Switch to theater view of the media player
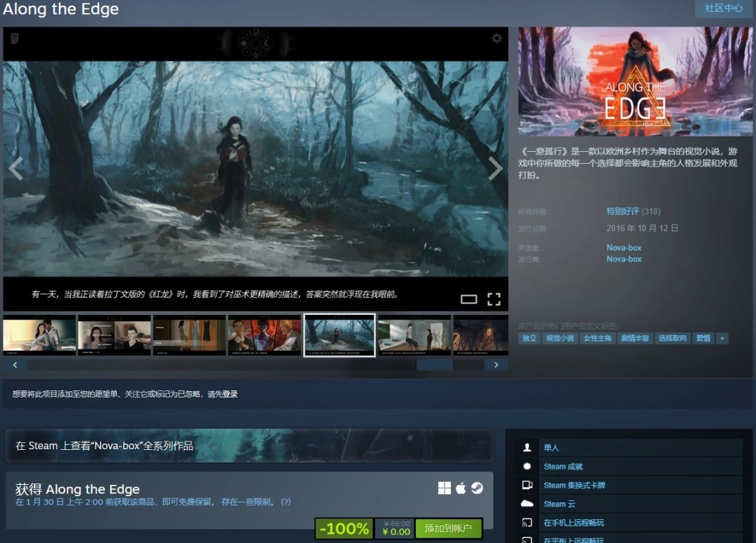 (x=469, y=299)
